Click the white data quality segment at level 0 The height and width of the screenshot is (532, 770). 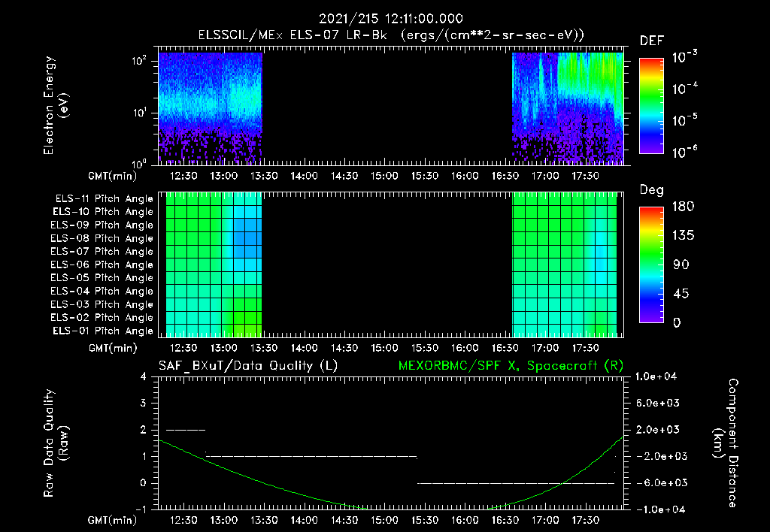(x=516, y=483)
